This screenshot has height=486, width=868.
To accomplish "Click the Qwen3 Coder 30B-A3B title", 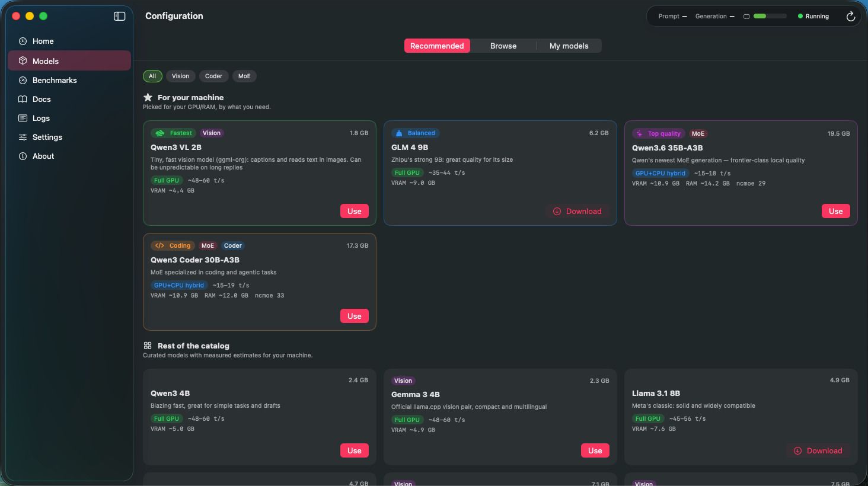I will tap(195, 260).
